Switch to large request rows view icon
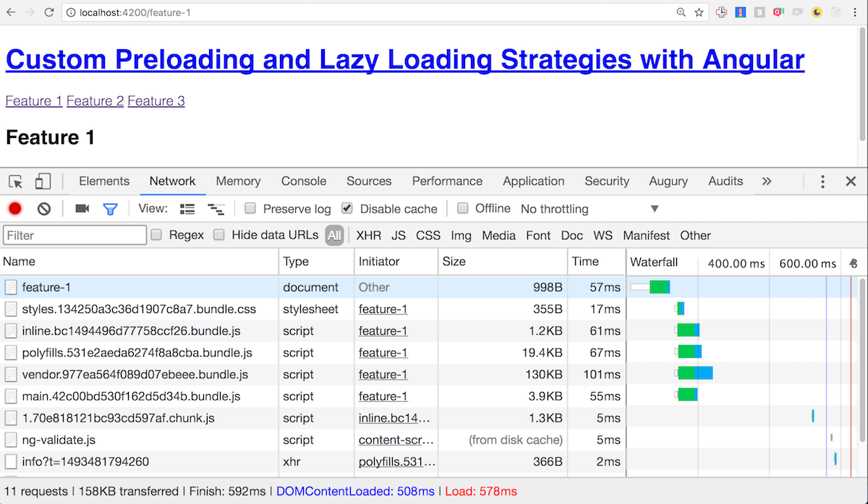This screenshot has width=868, height=504. click(188, 209)
